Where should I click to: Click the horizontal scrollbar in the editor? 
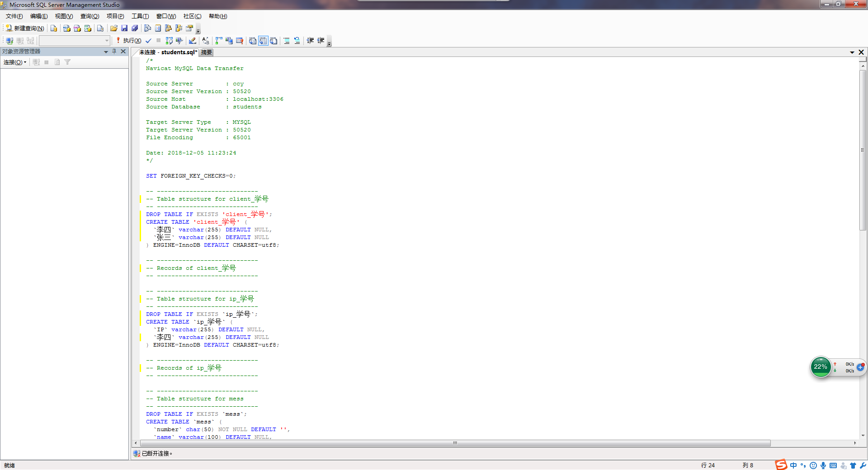pos(455,443)
